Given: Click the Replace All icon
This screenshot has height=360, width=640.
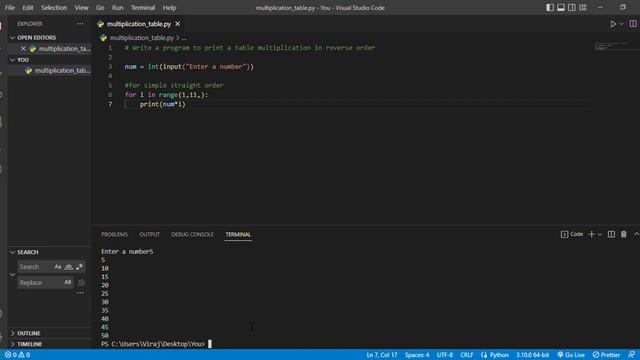Looking at the screenshot, I should point(81,282).
